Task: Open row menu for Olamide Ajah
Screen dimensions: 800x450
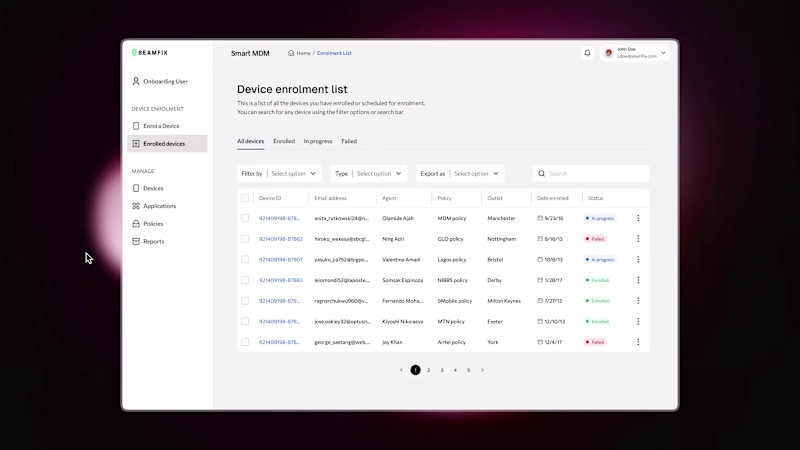Action: 638,218
